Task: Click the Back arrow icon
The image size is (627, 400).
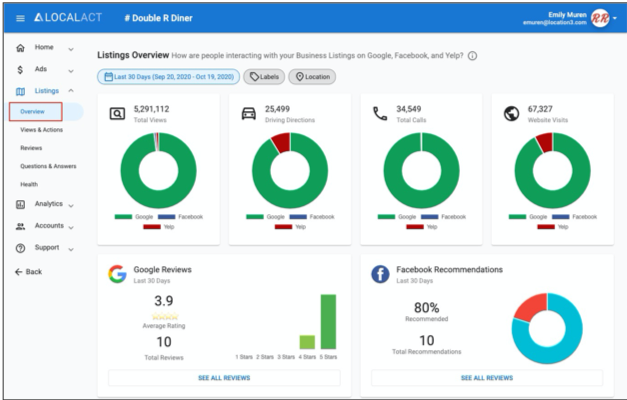Action: point(18,272)
